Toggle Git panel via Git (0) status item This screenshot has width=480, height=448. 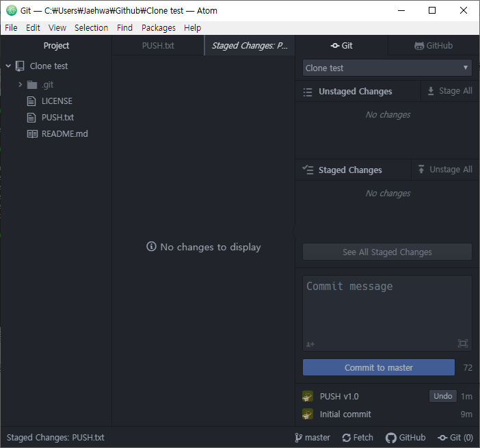[x=455, y=438]
